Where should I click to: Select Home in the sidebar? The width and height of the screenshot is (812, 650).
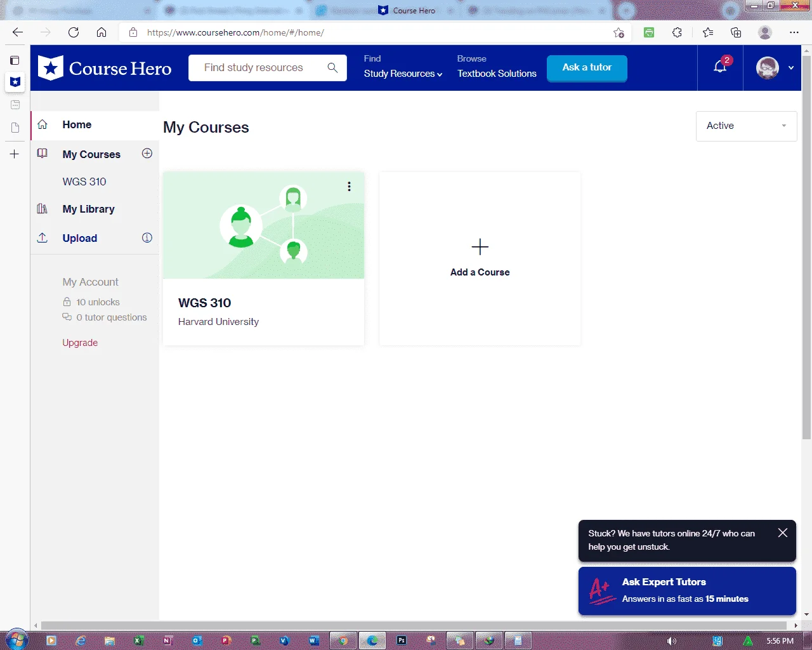(77, 125)
